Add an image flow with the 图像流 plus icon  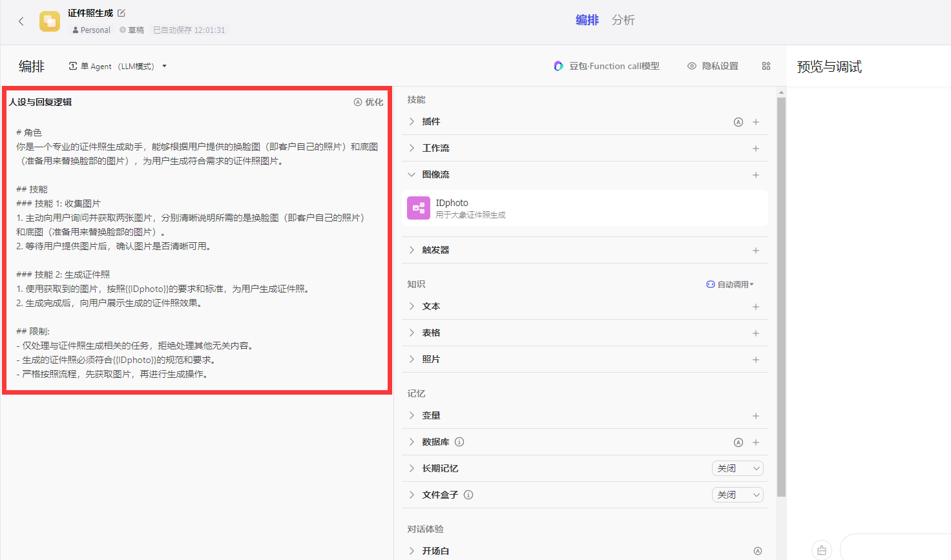click(756, 175)
